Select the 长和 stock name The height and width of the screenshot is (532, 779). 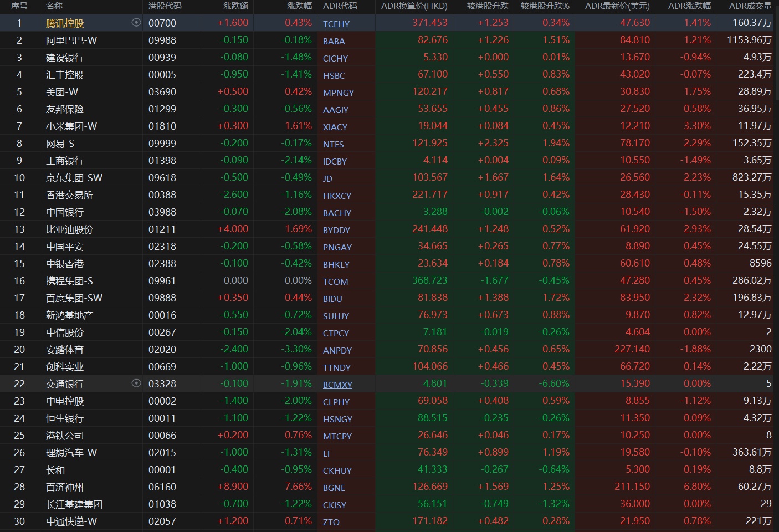click(x=55, y=470)
